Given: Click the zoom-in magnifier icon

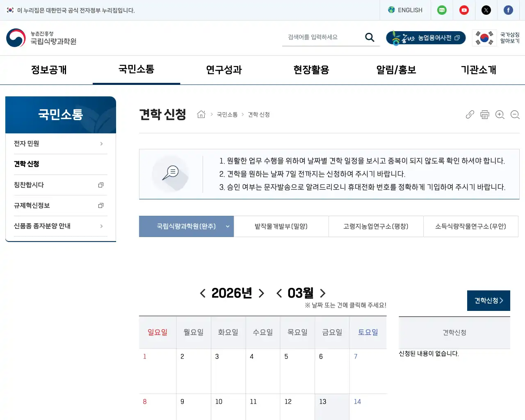Looking at the screenshot, I should (x=500, y=114).
